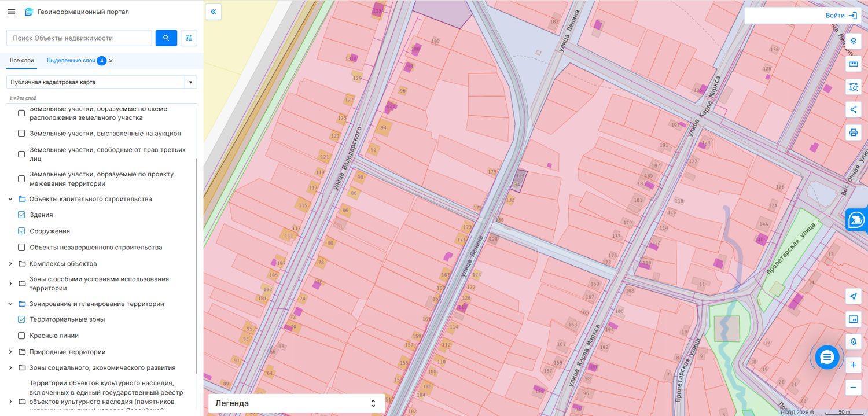Focus the Поиск Объекты недвижимости search field
This screenshot has width=868, height=416.
click(x=79, y=38)
